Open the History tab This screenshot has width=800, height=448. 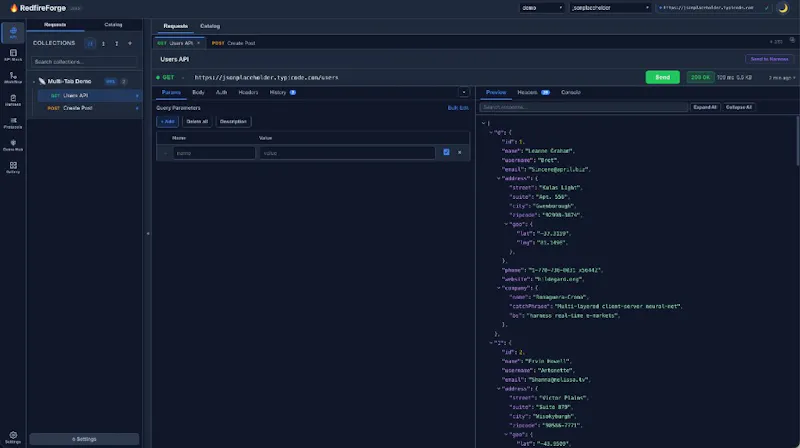point(282,92)
